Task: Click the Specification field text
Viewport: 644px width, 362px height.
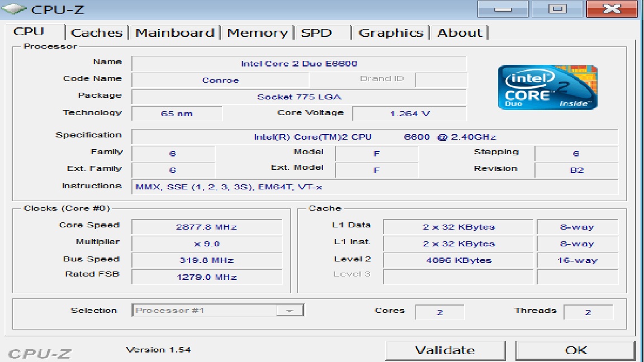Action: pos(375,137)
